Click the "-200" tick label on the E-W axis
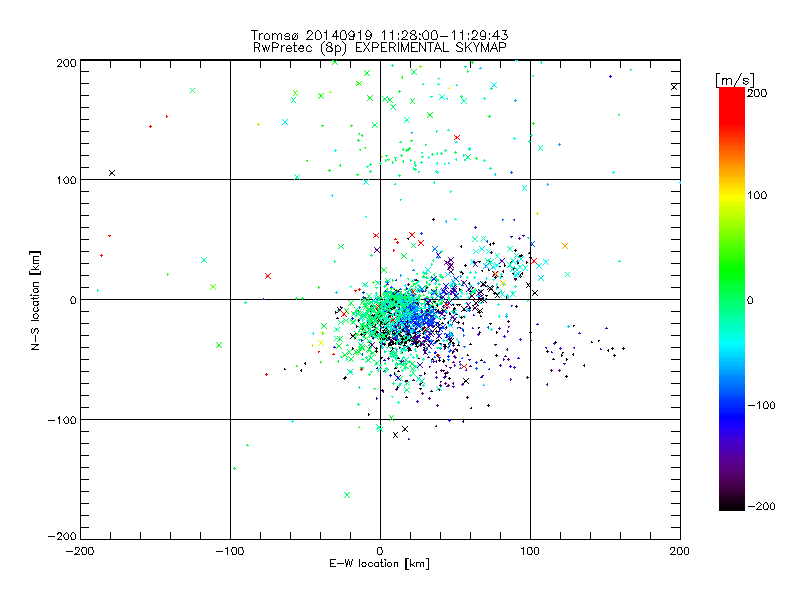This screenshot has height=600, width=800. pos(80,551)
